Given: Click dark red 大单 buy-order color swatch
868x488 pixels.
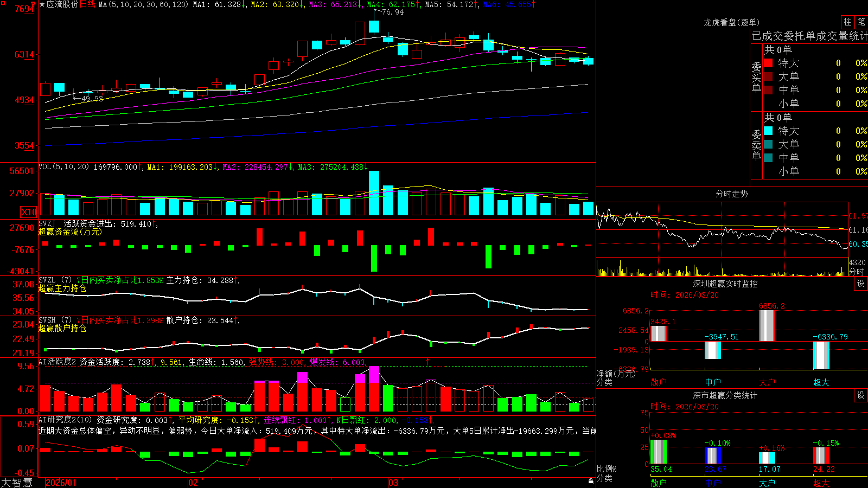Looking at the screenshot, I should 768,76.
